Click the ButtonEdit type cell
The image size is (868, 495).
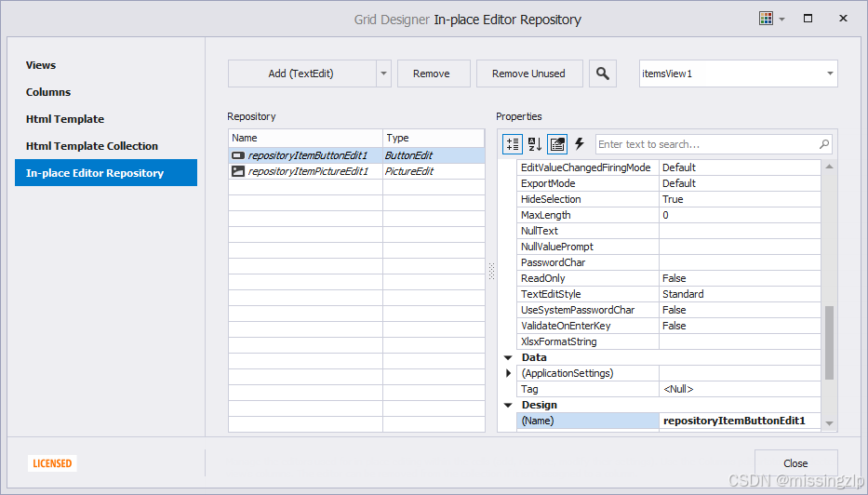pos(434,155)
